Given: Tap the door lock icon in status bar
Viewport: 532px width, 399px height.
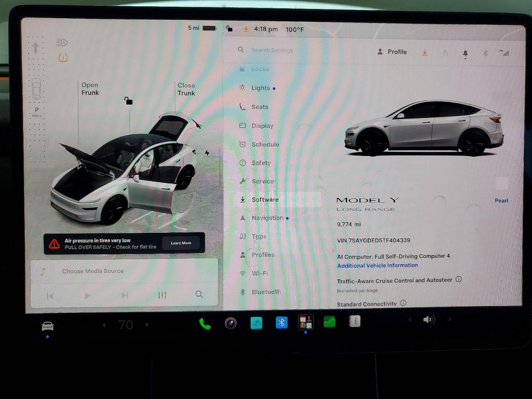Looking at the screenshot, I should coord(229,29).
